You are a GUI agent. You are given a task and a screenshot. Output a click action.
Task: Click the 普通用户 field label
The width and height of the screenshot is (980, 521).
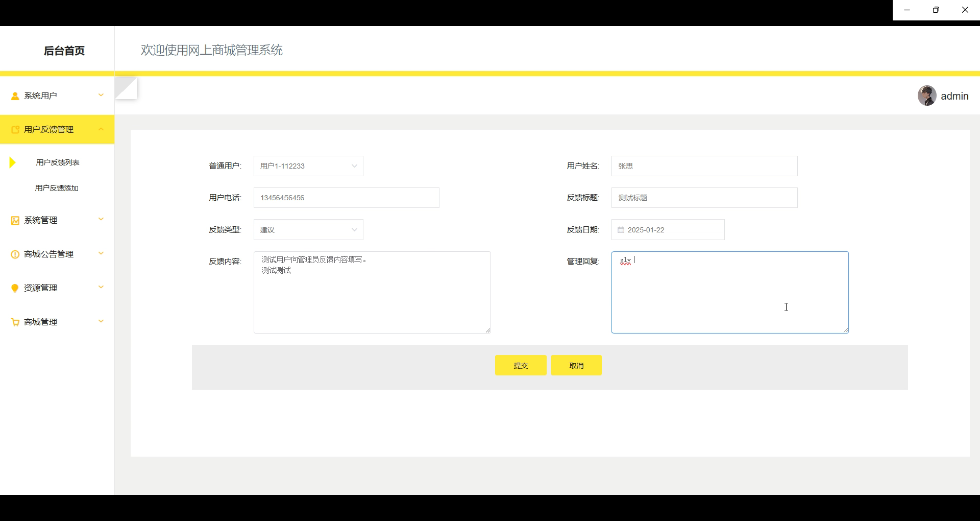(x=225, y=166)
